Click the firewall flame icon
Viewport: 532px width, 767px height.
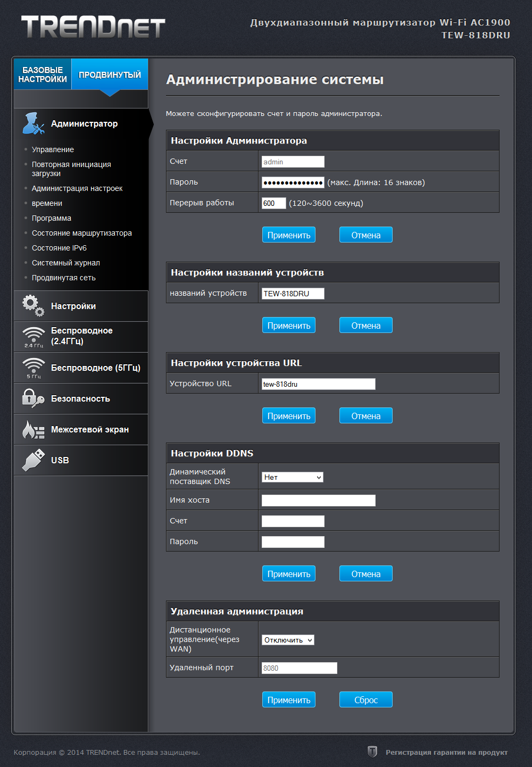33,429
